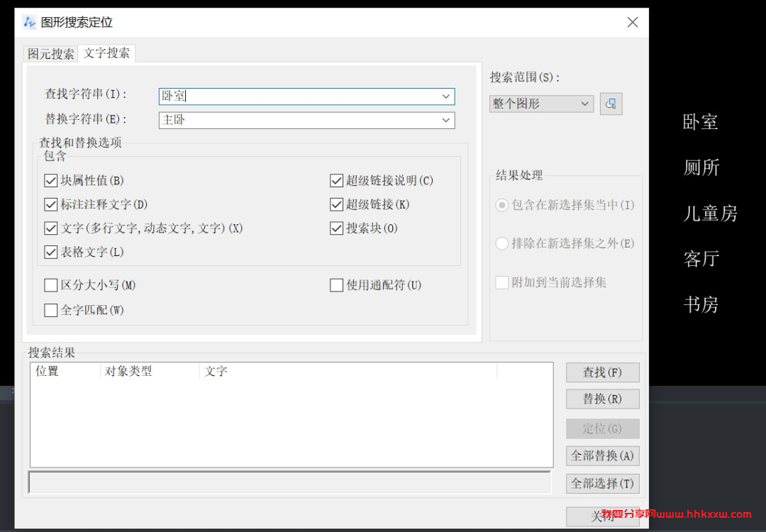
Task: Click the 全部选择(T) button
Action: coord(602,484)
